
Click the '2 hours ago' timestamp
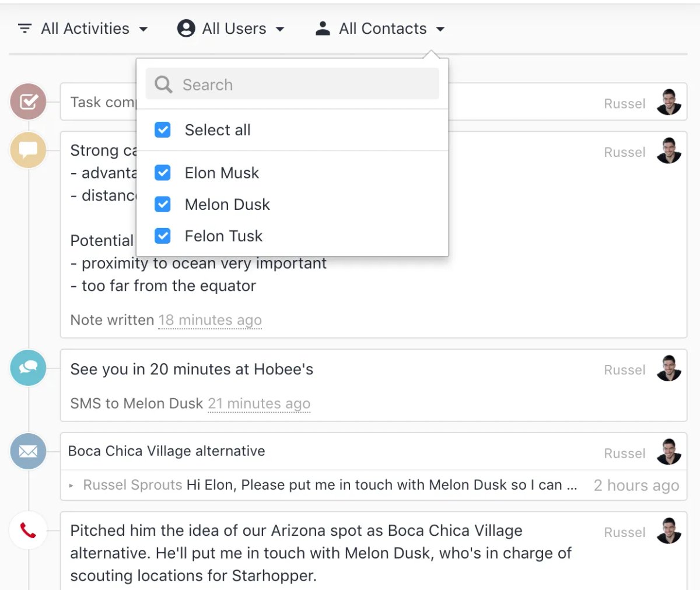636,485
